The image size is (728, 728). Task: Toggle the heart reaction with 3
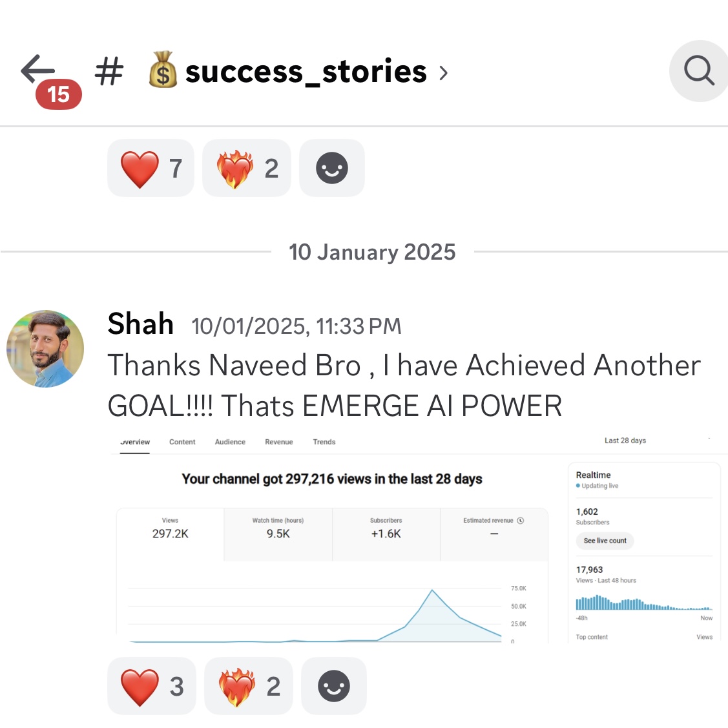pyautogui.click(x=152, y=686)
